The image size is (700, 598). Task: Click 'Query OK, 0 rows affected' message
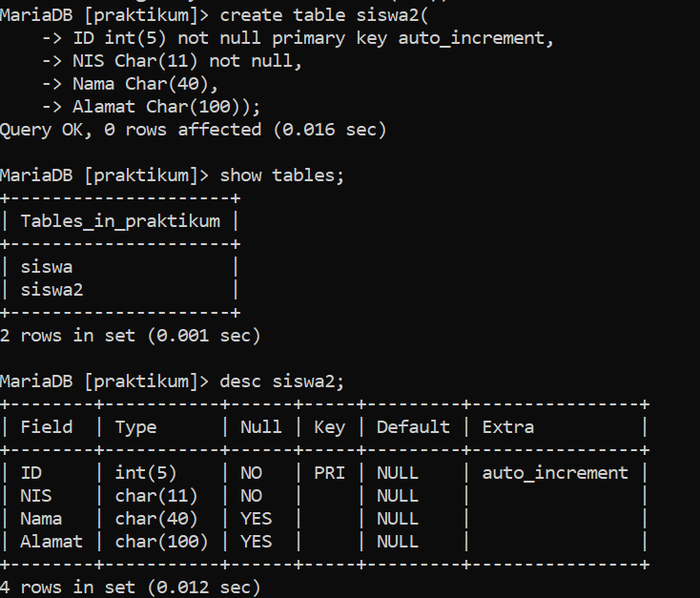[131, 130]
